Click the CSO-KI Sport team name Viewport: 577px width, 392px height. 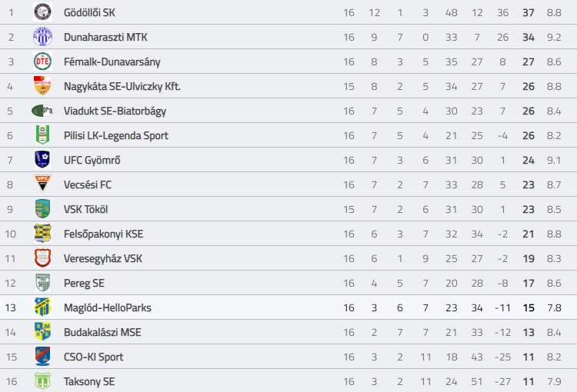[93, 357]
